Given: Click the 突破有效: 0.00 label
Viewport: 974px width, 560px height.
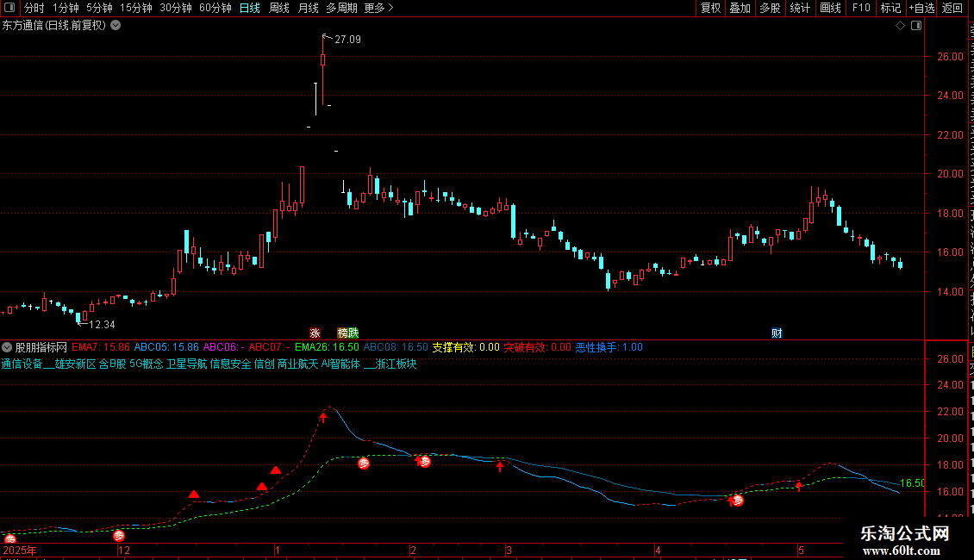Looking at the screenshot, I should pyautogui.click(x=537, y=347).
